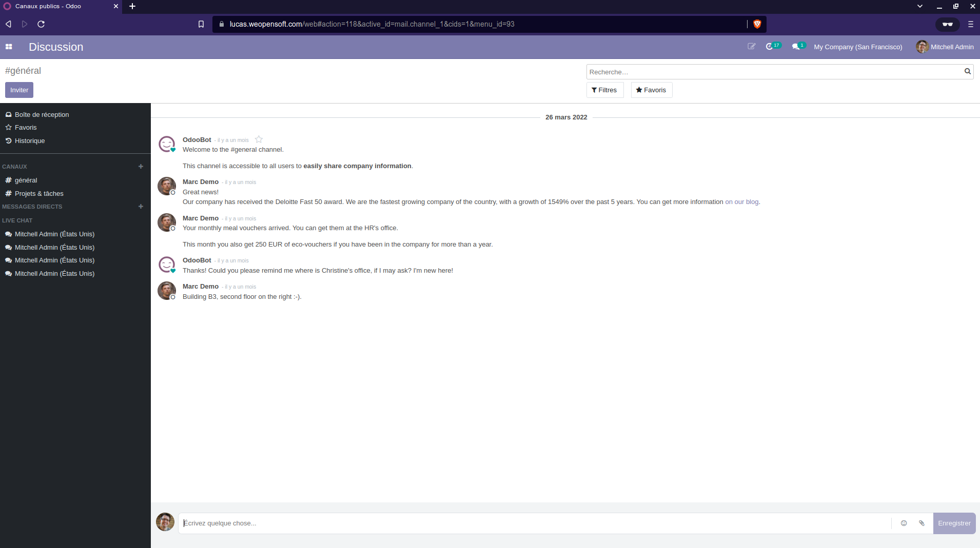Click Marc Demo avatar on meal vouchers message

coord(166,222)
